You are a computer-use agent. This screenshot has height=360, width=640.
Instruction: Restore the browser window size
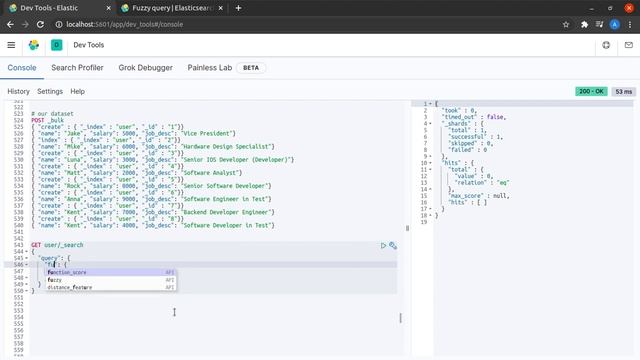610,8
